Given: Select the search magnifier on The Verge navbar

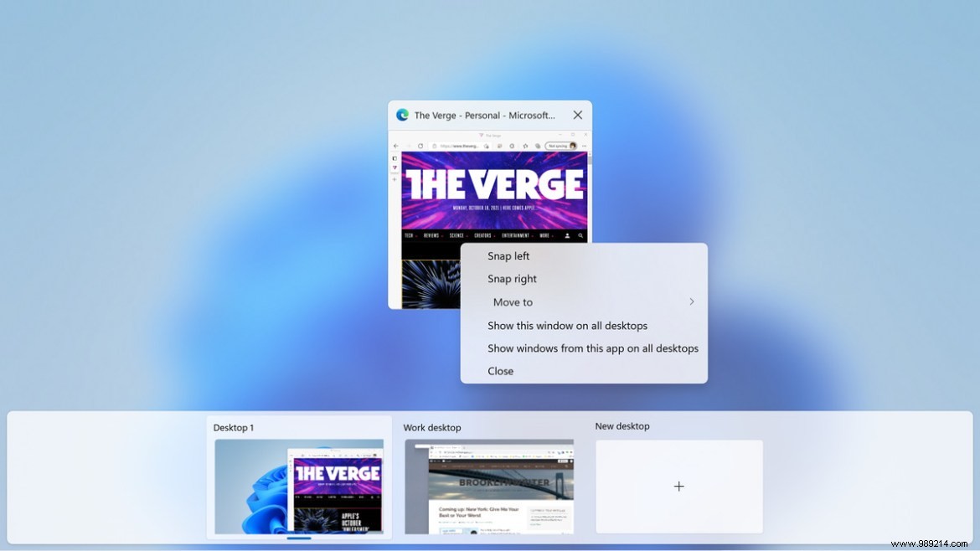Looking at the screenshot, I should (x=580, y=235).
